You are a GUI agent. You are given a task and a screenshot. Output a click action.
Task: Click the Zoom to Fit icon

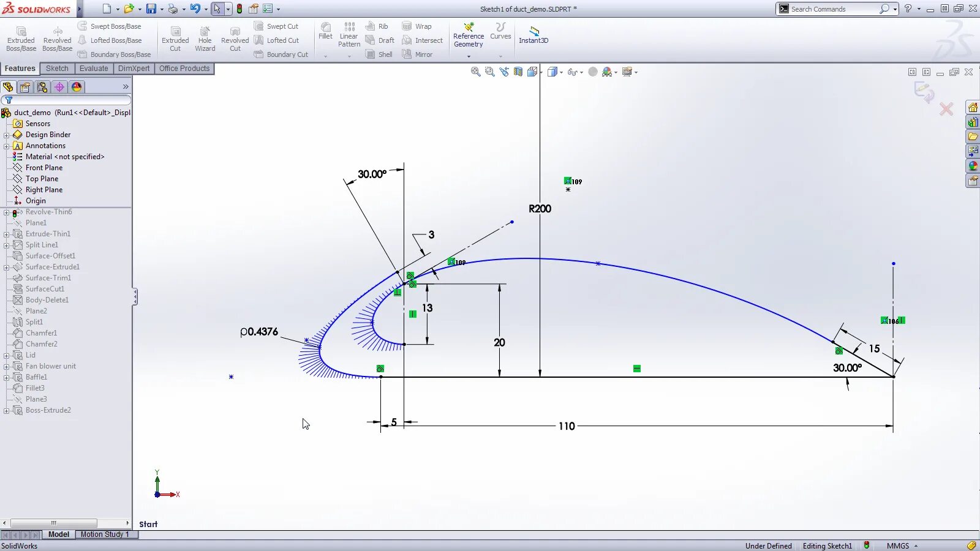click(475, 72)
